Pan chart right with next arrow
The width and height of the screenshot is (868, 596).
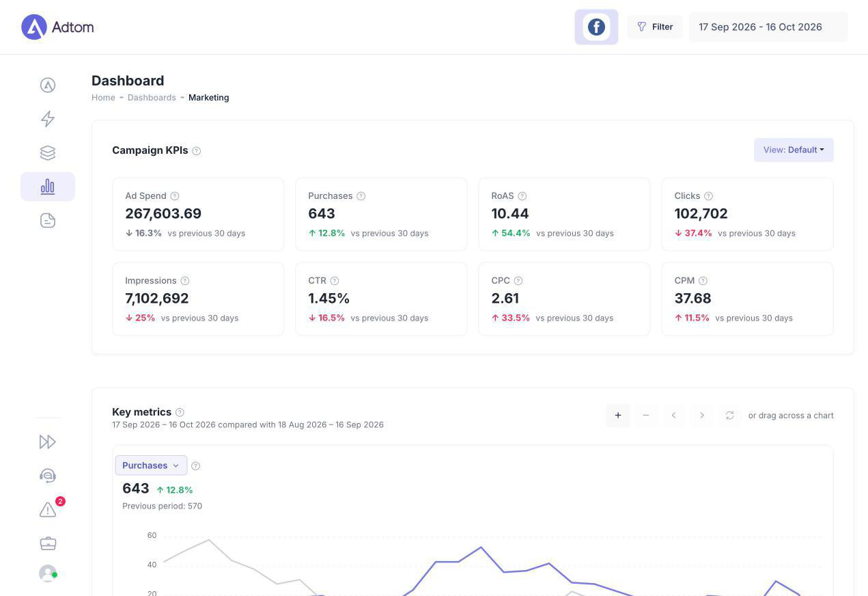(x=701, y=415)
